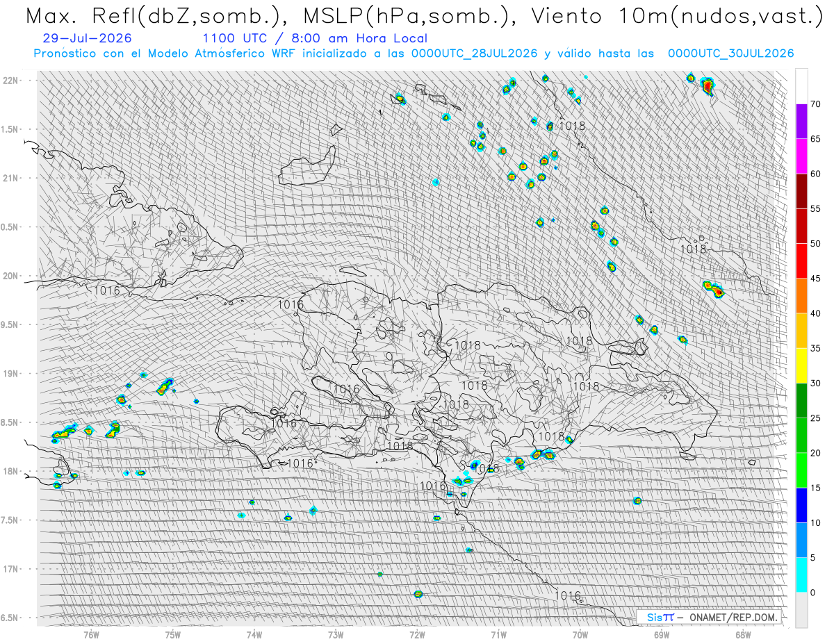Click the dark green 25–30 dBZ swatch
This screenshot has height=644, width=834.
[x=801, y=400]
